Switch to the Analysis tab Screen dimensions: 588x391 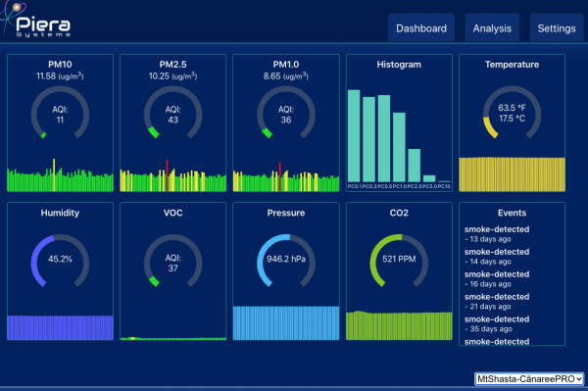[492, 28]
